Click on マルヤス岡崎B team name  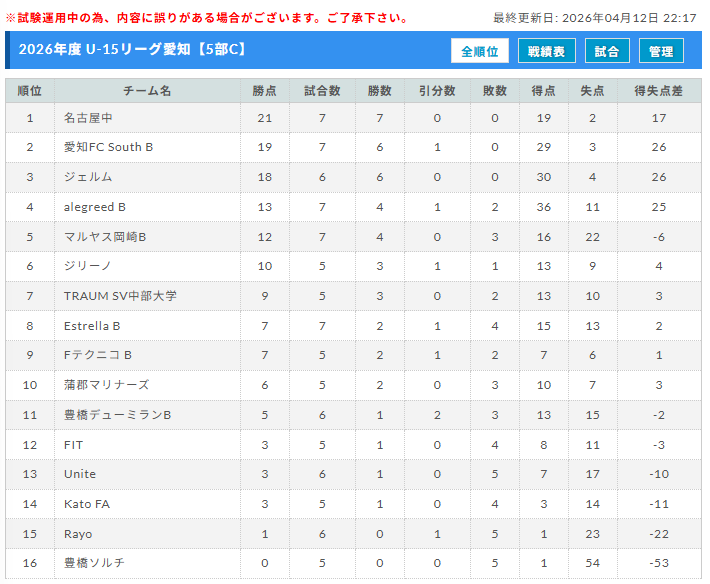coord(105,237)
